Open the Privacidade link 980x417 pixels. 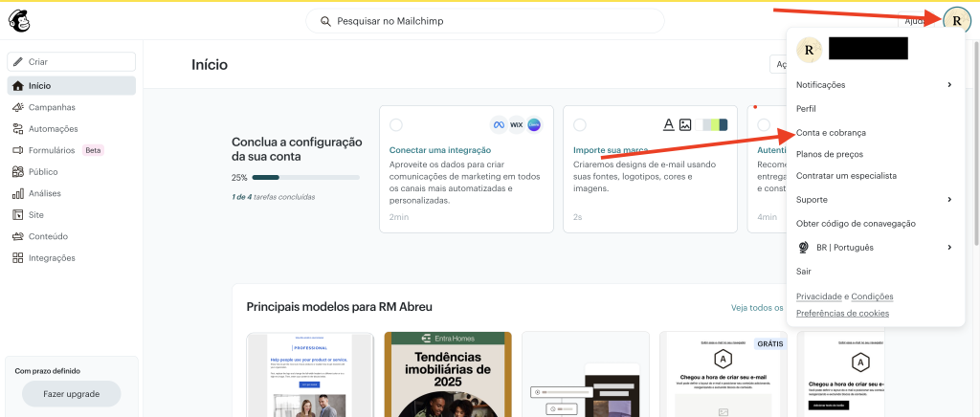click(819, 296)
